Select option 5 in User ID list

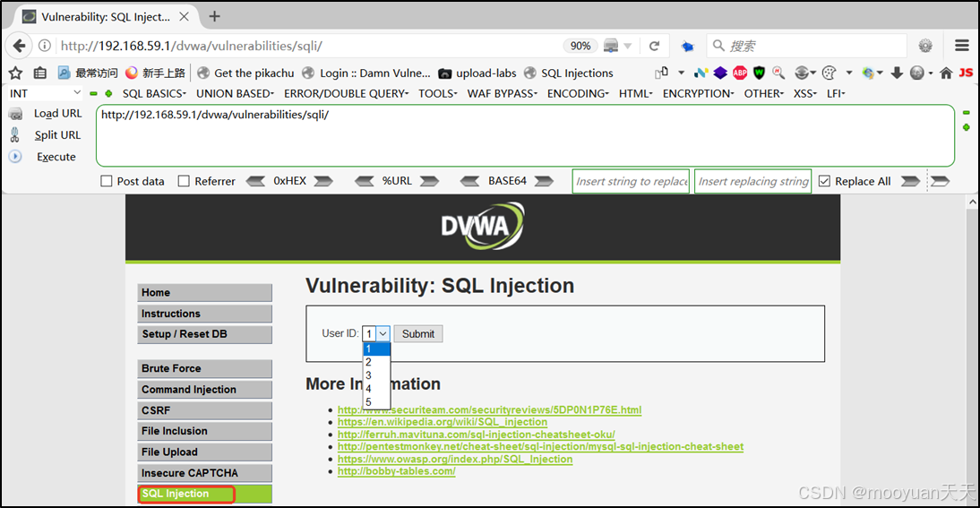point(377,402)
